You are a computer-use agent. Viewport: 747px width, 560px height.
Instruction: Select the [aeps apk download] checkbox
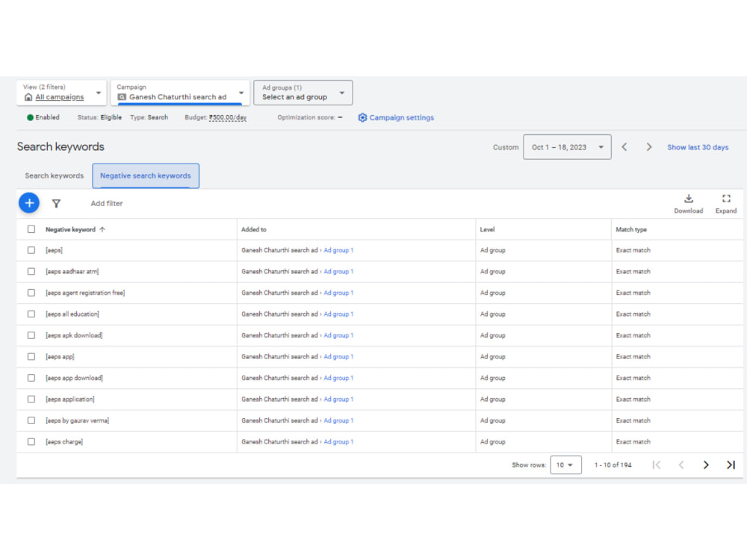[31, 335]
